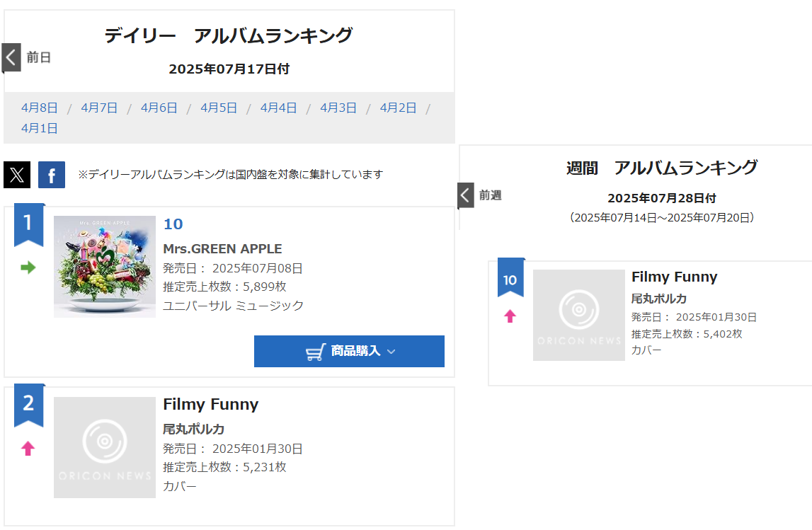
Task: Click date heading 2025年07月28日付
Action: pos(662,198)
